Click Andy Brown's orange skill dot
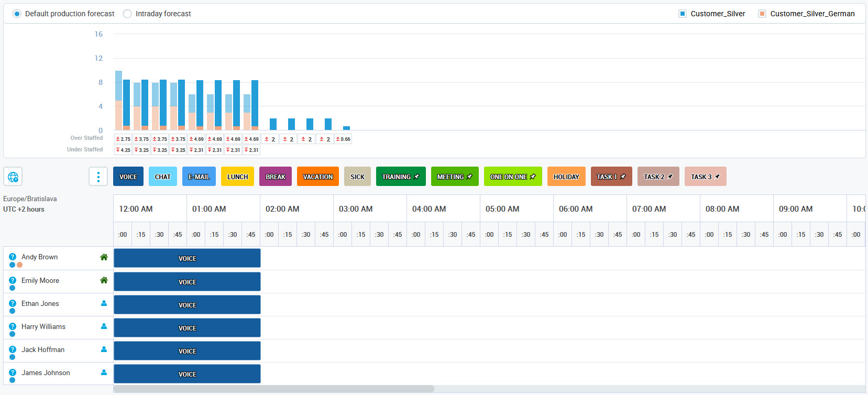Image resolution: width=868 pixels, height=395 pixels. (20, 265)
